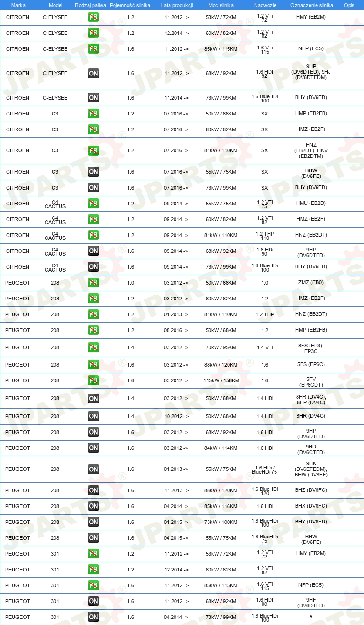This screenshot has height=625, width=364.
Task: Select # engine cell in Peugeot 301 row
Action: tap(311, 617)
